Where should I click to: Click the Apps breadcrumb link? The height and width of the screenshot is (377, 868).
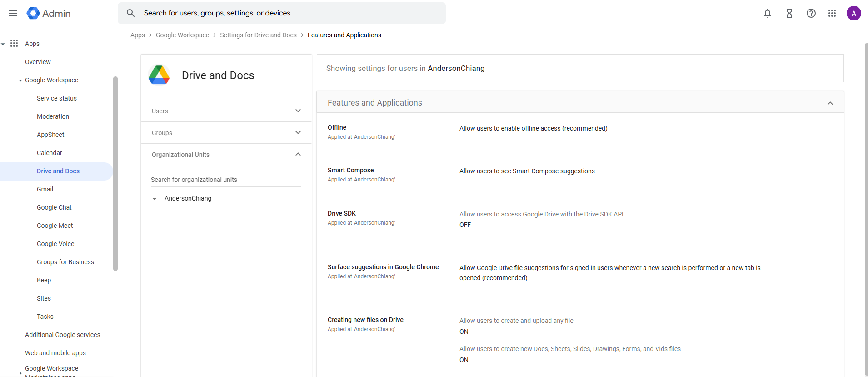pos(138,35)
